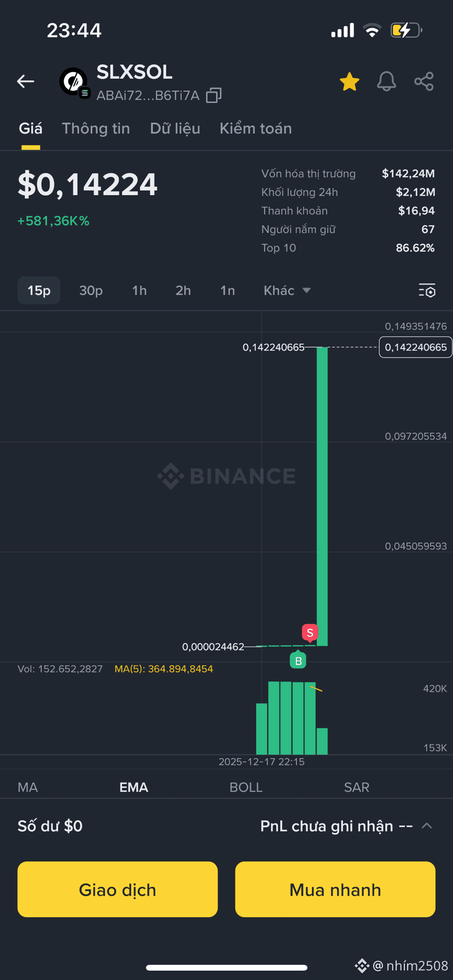Select the 1h timeframe
453x980 pixels.
pos(140,290)
